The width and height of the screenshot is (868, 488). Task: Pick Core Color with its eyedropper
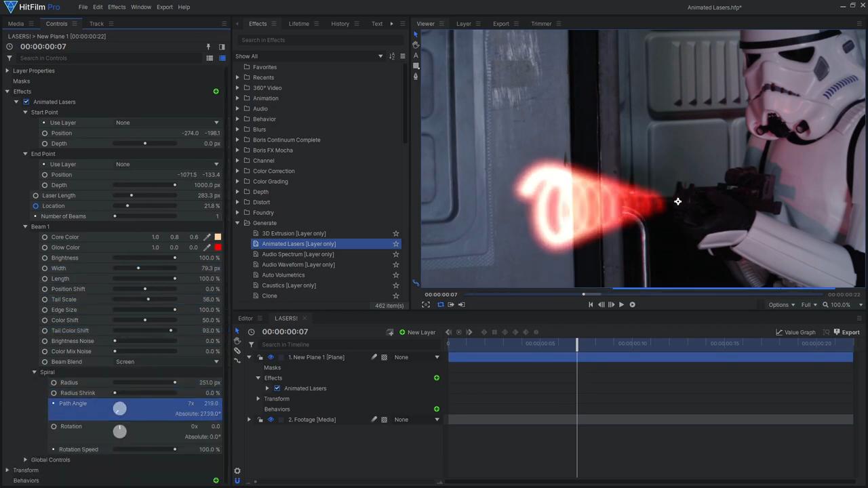[x=207, y=237]
